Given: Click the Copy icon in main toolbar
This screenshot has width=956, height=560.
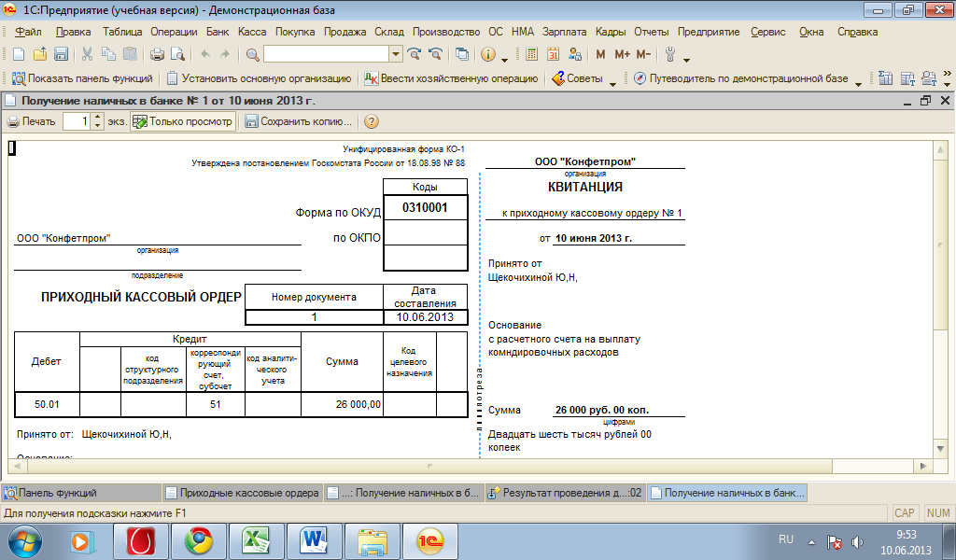Looking at the screenshot, I should pos(108,54).
